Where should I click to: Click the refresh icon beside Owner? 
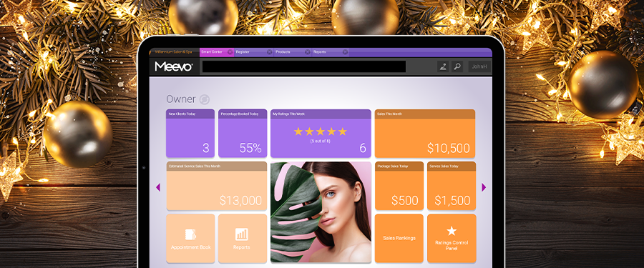[x=204, y=99]
